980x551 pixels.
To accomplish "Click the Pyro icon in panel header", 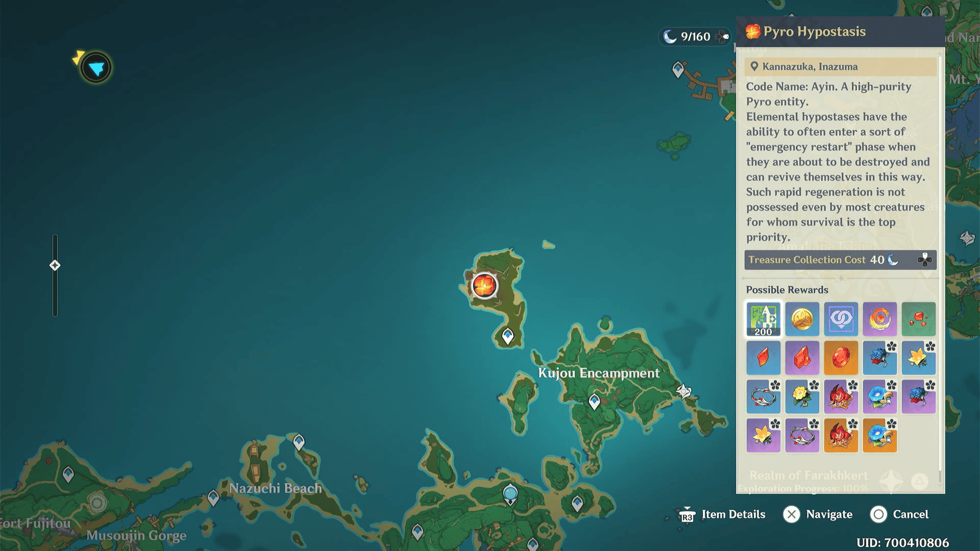I will point(752,32).
